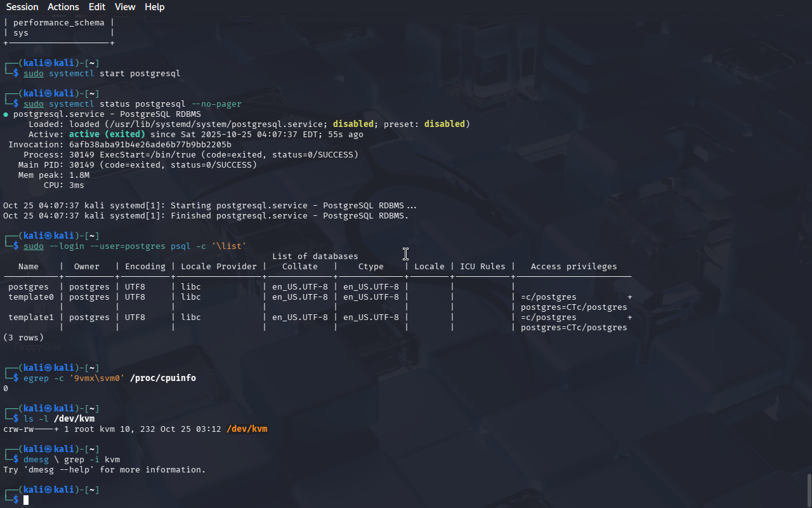This screenshot has width=812, height=508.
Task: Open the View menu
Action: tap(125, 7)
